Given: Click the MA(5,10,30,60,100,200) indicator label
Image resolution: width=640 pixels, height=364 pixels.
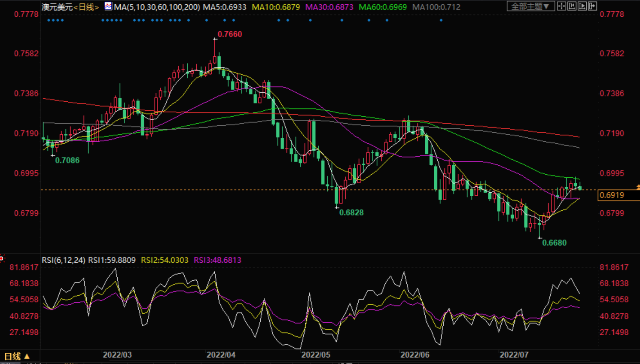Looking at the screenshot, I should [x=157, y=7].
